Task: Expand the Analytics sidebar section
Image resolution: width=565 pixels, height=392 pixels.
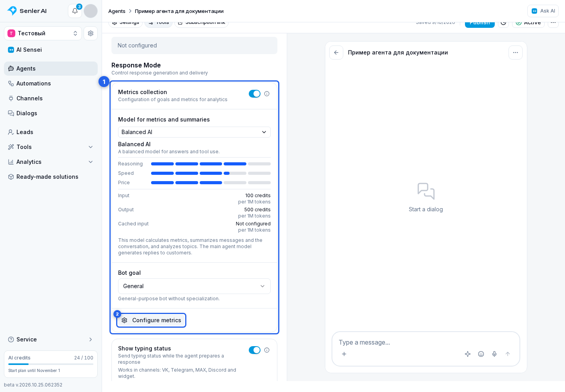Action: coord(51,162)
